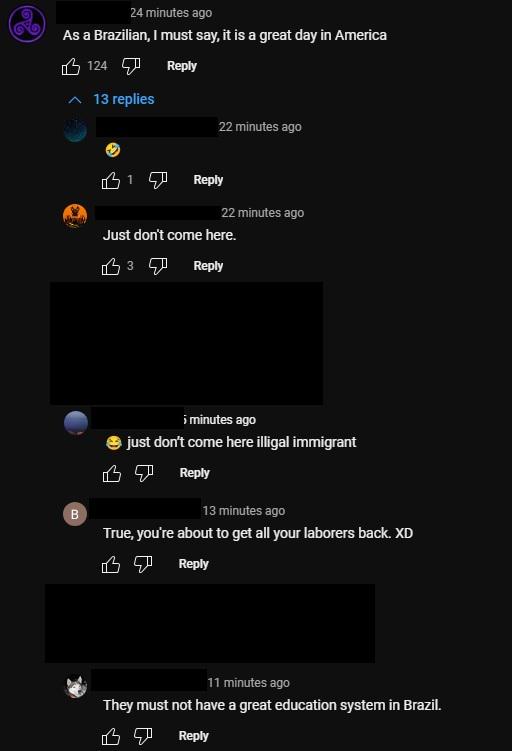The height and width of the screenshot is (751, 512).
Task: Like the 'Just don't come here.' reply
Action: (111, 266)
